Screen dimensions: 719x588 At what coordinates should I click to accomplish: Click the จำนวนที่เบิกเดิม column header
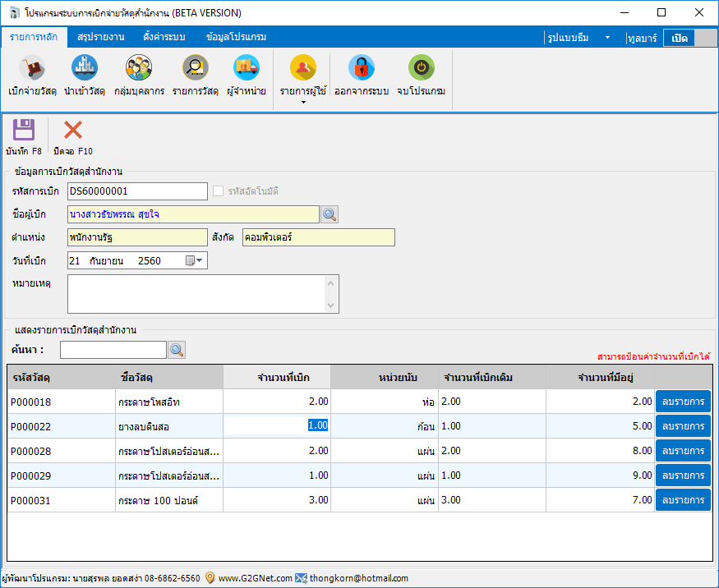coord(492,378)
